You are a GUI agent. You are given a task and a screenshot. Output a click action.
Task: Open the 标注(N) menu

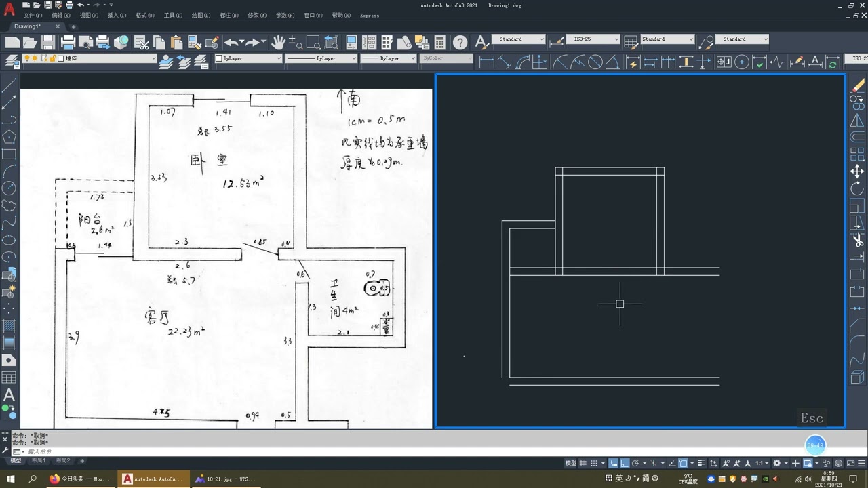click(229, 15)
